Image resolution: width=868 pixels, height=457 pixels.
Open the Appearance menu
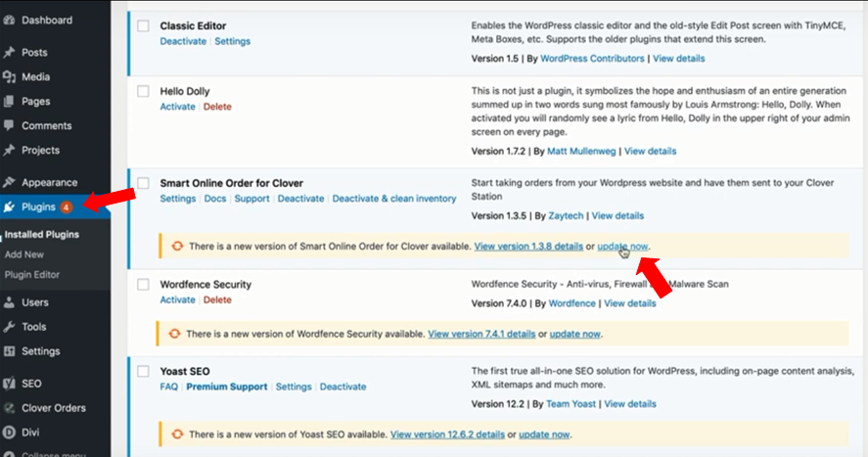tap(49, 183)
